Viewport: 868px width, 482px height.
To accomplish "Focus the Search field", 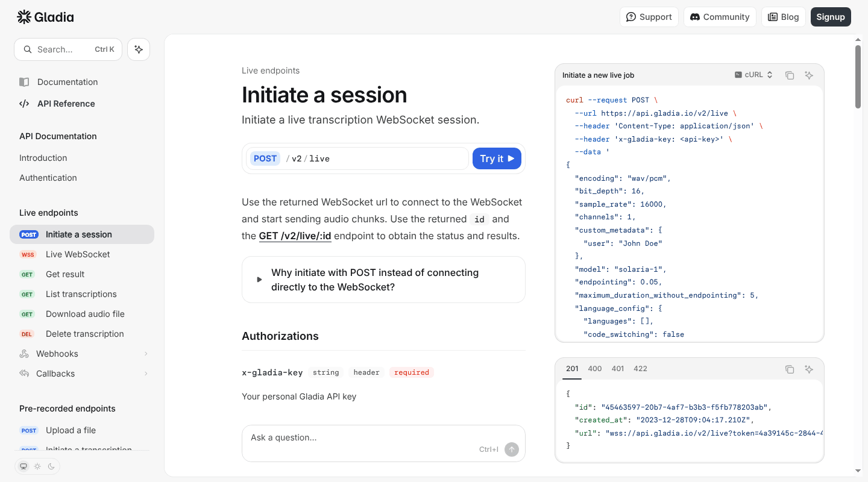I will pyautogui.click(x=68, y=49).
